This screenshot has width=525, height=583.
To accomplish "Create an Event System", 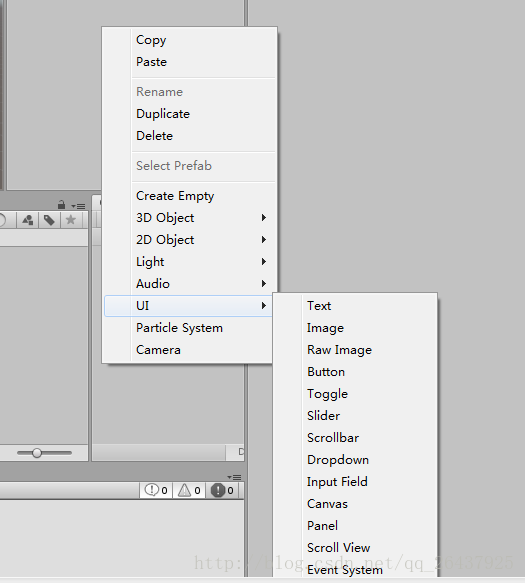I will click(x=355, y=569).
